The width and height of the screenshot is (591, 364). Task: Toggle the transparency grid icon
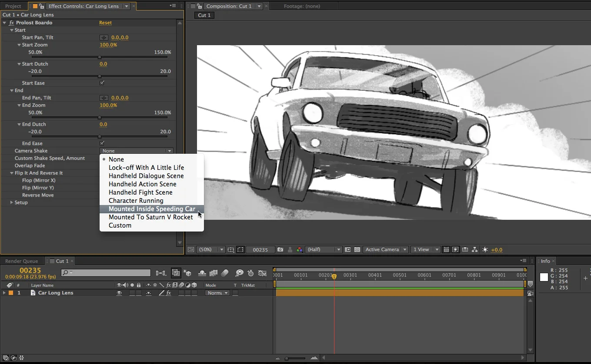357,250
